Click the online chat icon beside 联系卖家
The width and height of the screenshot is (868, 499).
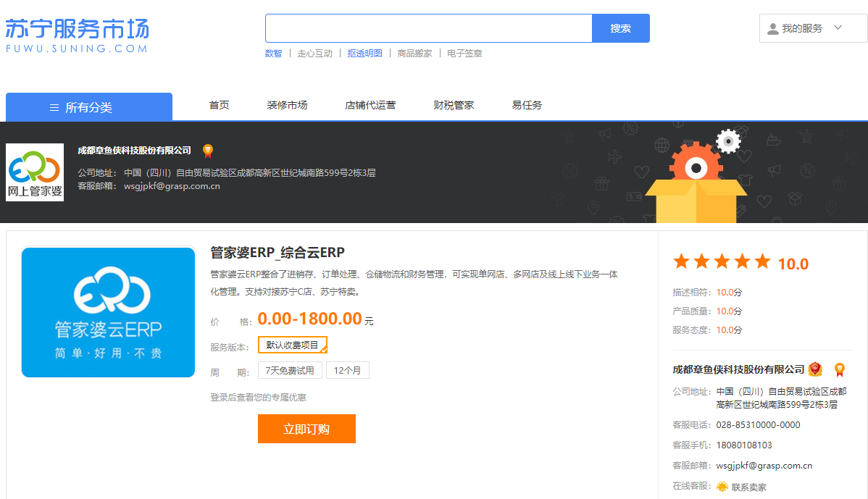(x=722, y=487)
